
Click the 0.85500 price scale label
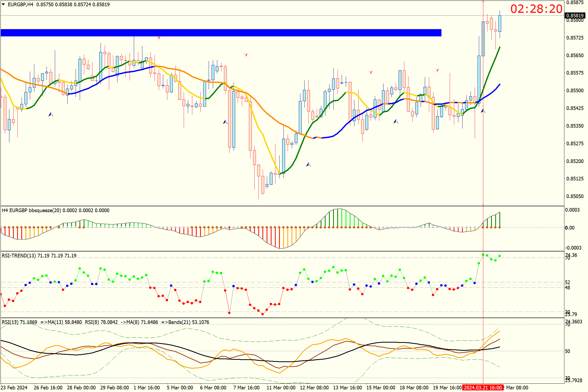(575, 90)
